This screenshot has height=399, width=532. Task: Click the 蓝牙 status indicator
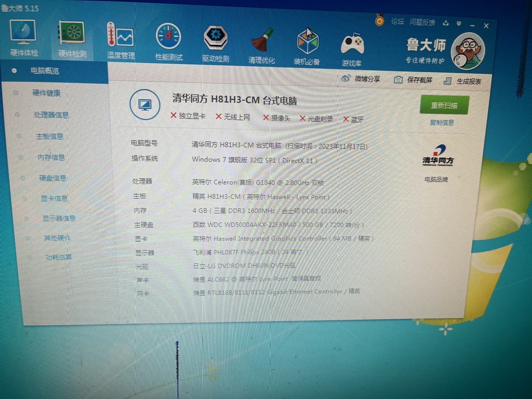coord(353,120)
